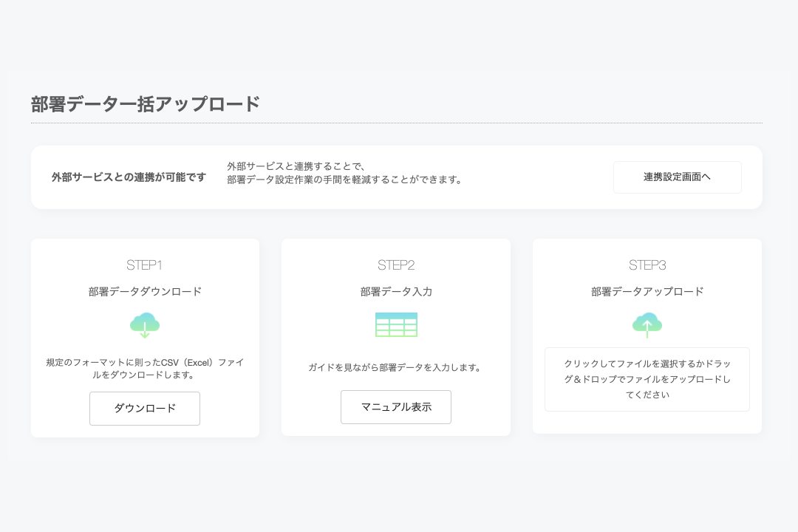
Task: Click the 部署データ入力 title
Action: [396, 292]
